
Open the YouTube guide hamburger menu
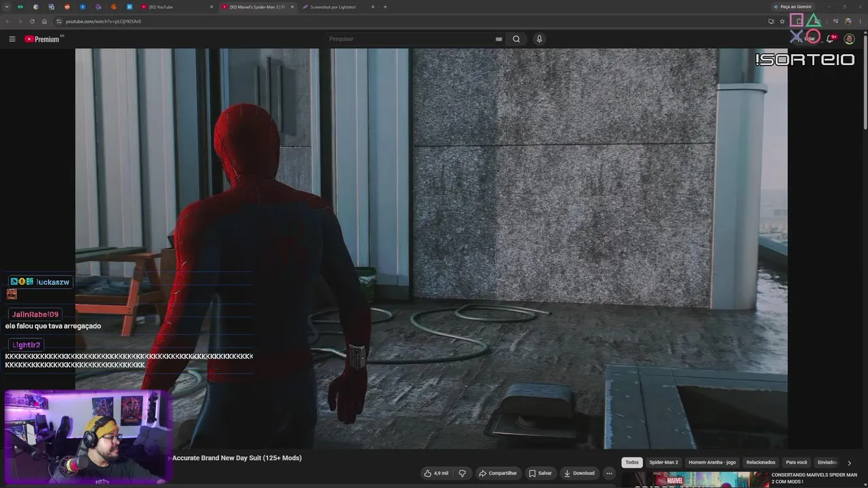click(x=12, y=39)
